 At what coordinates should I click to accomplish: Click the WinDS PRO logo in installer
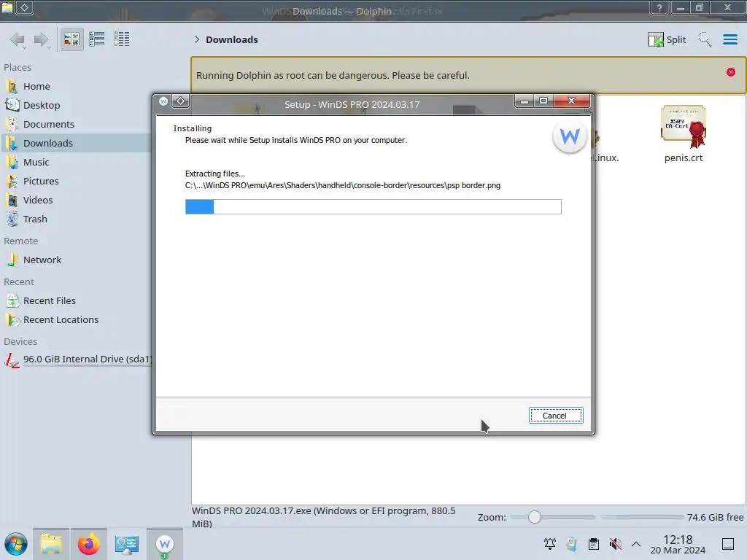(570, 137)
